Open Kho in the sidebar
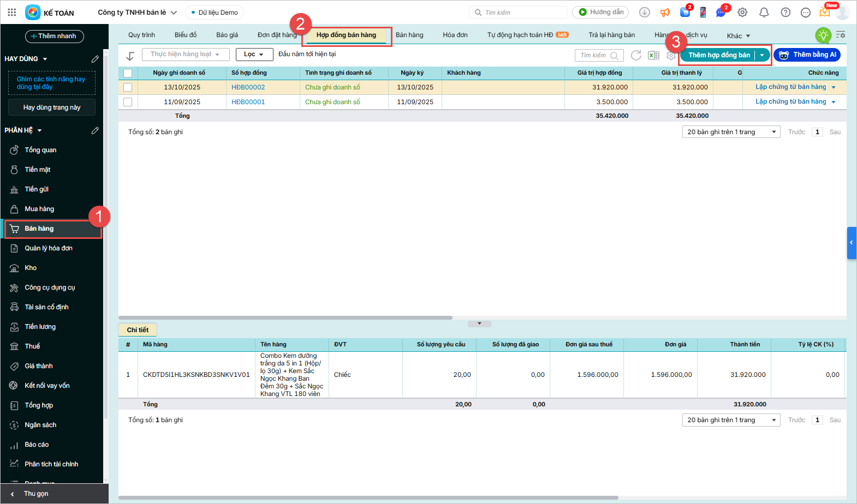857x504 pixels. pyautogui.click(x=31, y=268)
